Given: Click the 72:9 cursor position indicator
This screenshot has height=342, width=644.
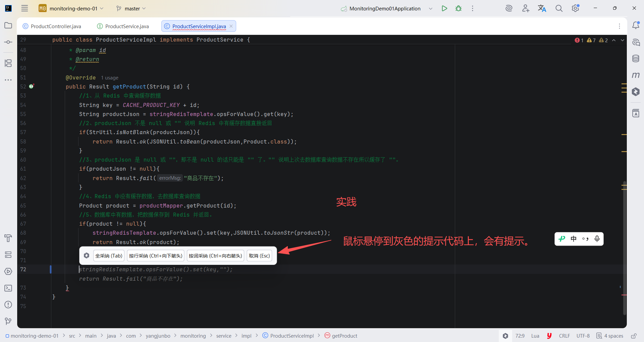Looking at the screenshot, I should (520, 336).
